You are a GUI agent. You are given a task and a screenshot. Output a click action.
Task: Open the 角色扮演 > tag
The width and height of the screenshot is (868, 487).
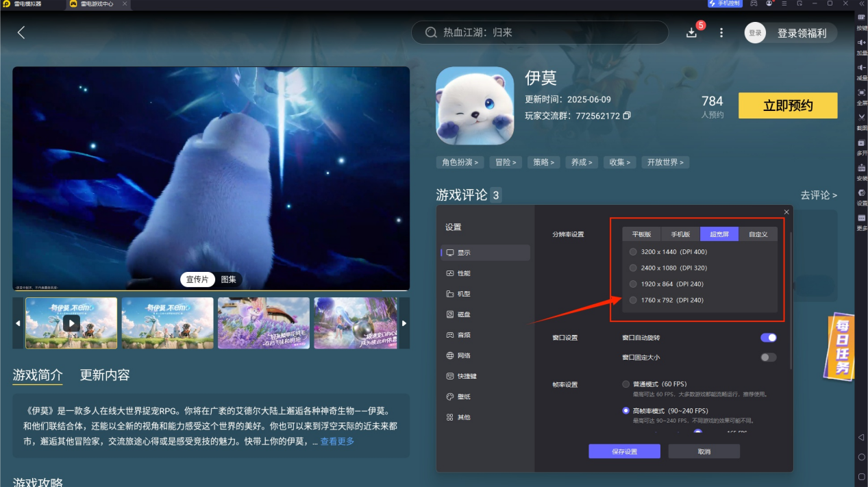[460, 162]
